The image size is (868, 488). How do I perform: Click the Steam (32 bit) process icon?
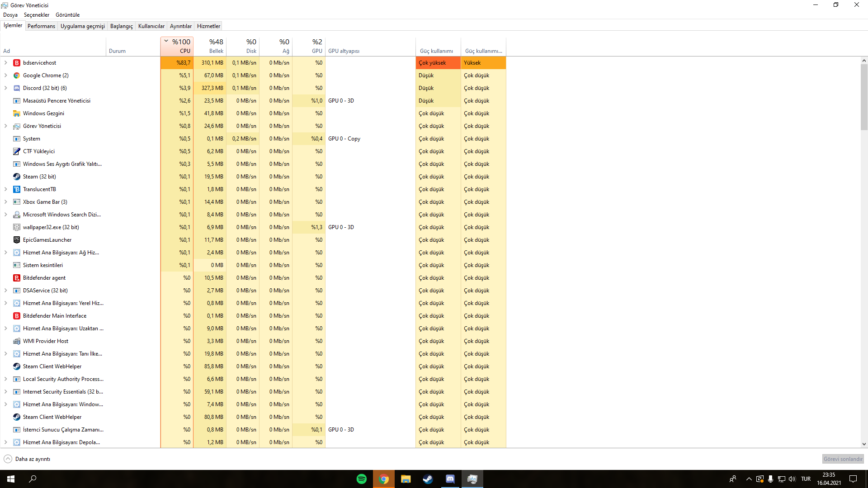point(17,177)
